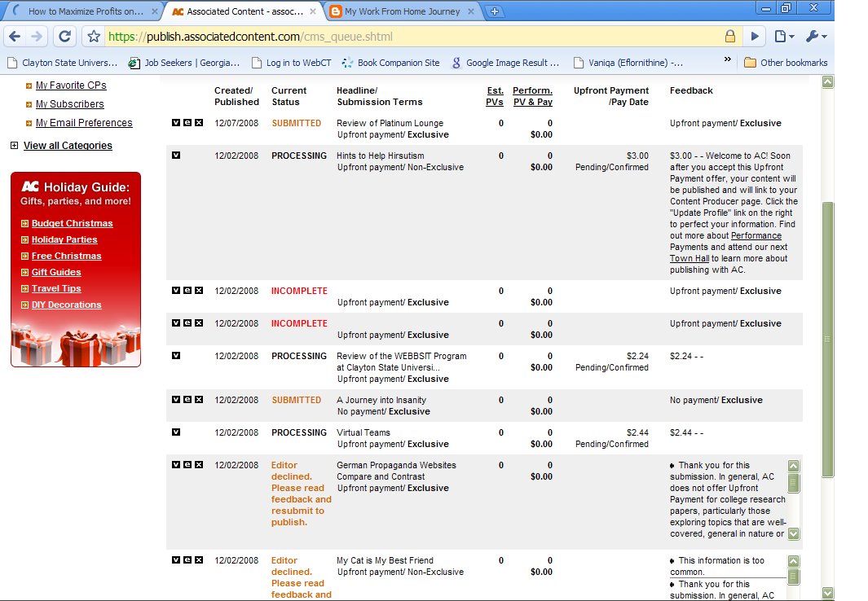Open the Other bookmarks folder
868x601 pixels.
click(786, 63)
